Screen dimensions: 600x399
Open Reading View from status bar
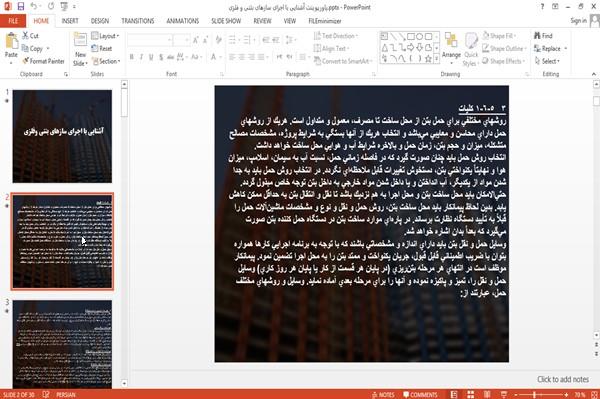tap(487, 394)
